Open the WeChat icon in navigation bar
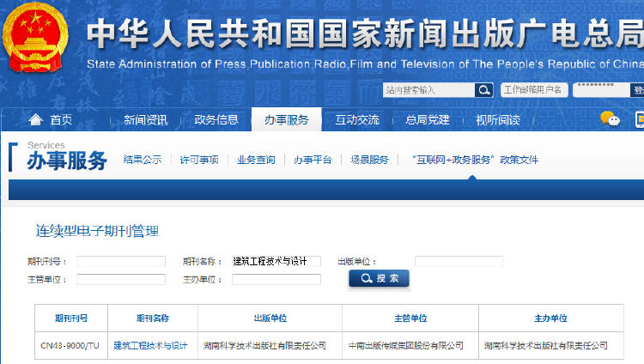The height and width of the screenshot is (364, 644). tap(610, 119)
